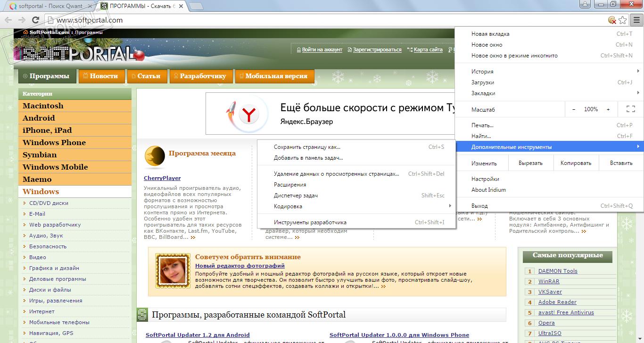
Task: Switch to the ПРОГРАММЫ tab
Action: tap(141, 7)
